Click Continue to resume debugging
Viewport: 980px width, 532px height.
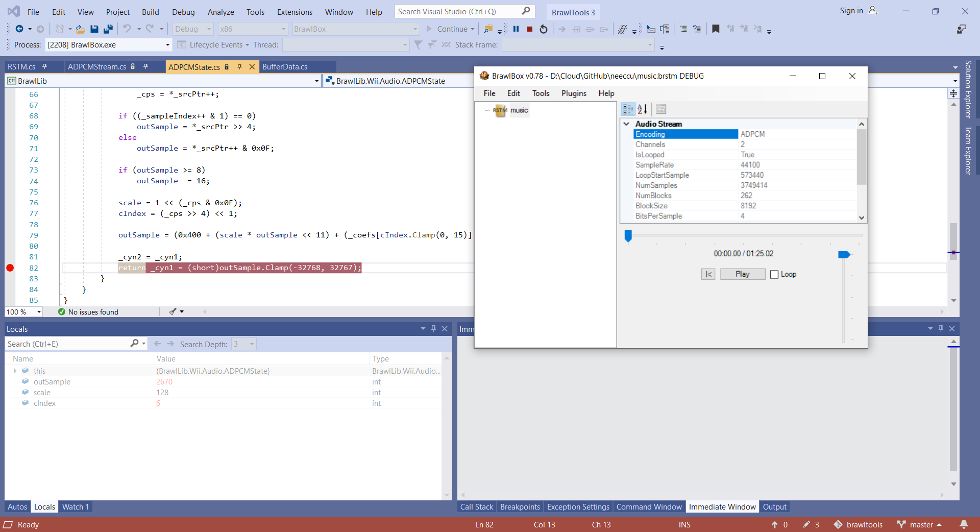(451, 29)
